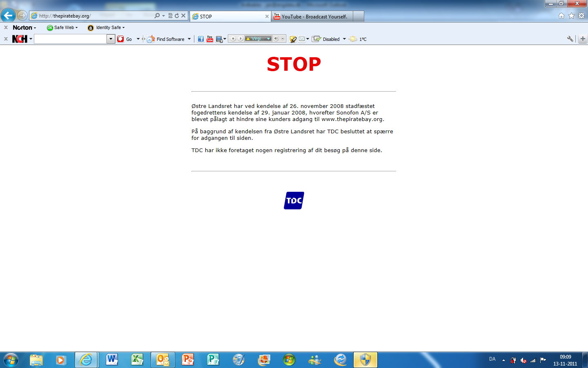Viewport: 588px width, 368px height.
Task: Click in the NCH toolbar search field
Action: point(70,39)
